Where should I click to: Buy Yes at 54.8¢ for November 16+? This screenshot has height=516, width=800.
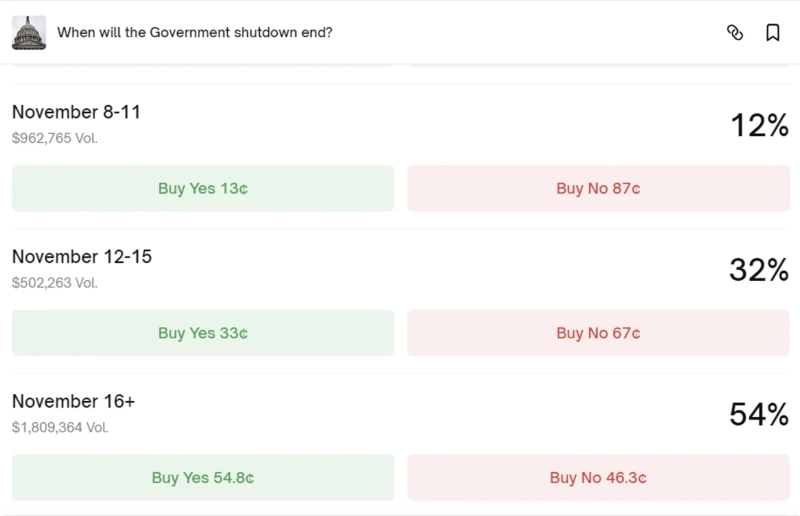point(203,477)
